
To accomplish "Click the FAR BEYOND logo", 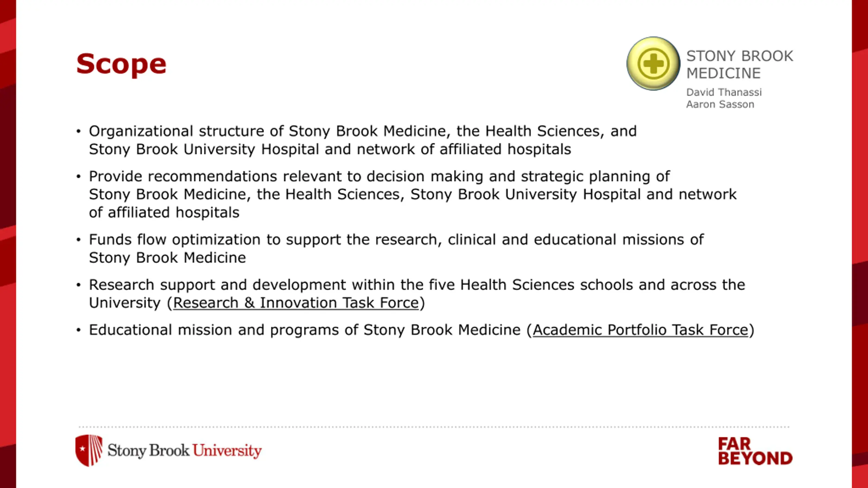I will click(x=755, y=451).
